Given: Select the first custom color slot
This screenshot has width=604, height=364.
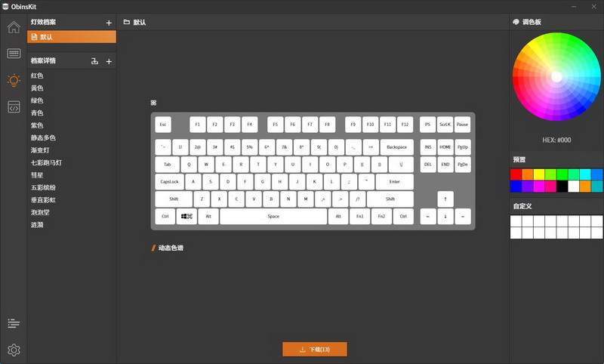Looking at the screenshot, I should tap(516, 221).
